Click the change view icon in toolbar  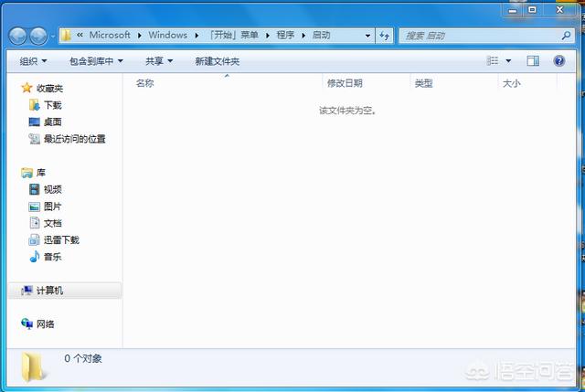[494, 61]
